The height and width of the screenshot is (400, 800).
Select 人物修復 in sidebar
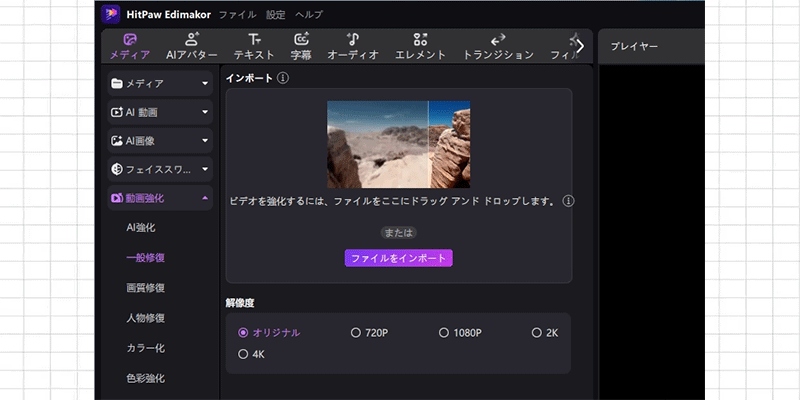click(145, 318)
